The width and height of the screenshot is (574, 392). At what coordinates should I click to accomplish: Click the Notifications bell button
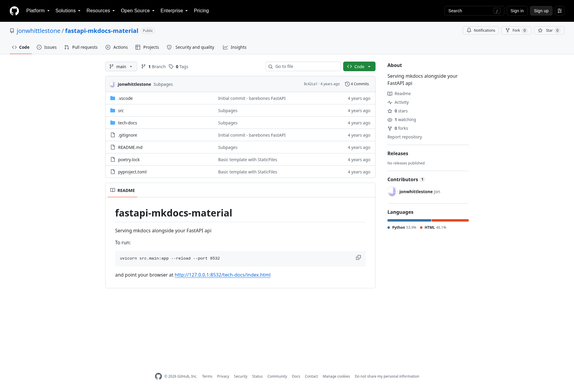481,30
